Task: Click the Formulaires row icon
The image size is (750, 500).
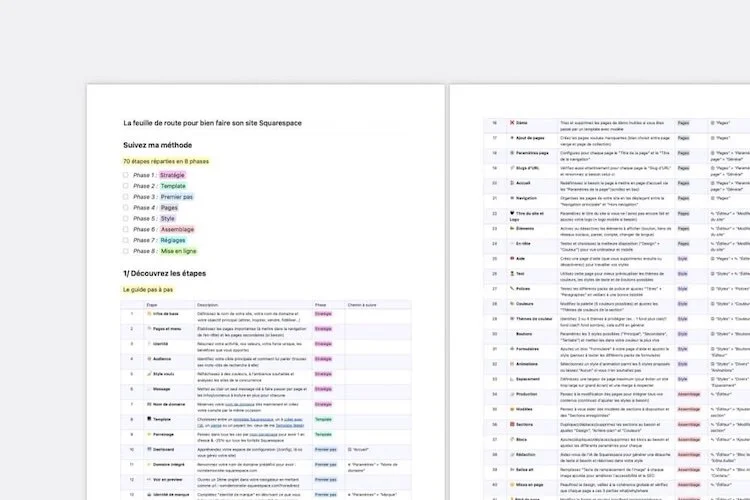Action: click(x=512, y=349)
